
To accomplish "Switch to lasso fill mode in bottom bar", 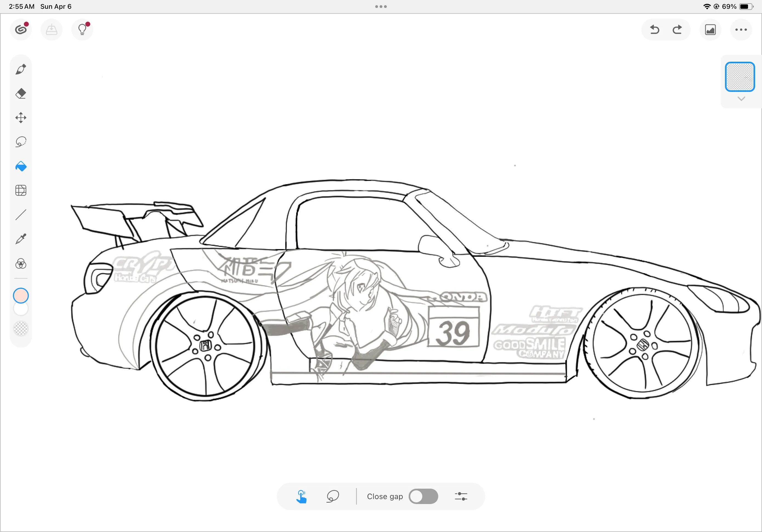I will pos(332,497).
